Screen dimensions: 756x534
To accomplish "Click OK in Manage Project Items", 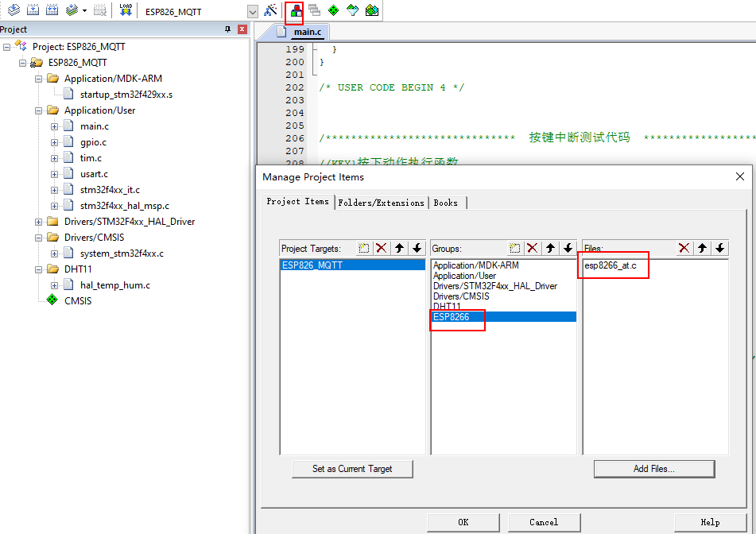I will point(463,522).
